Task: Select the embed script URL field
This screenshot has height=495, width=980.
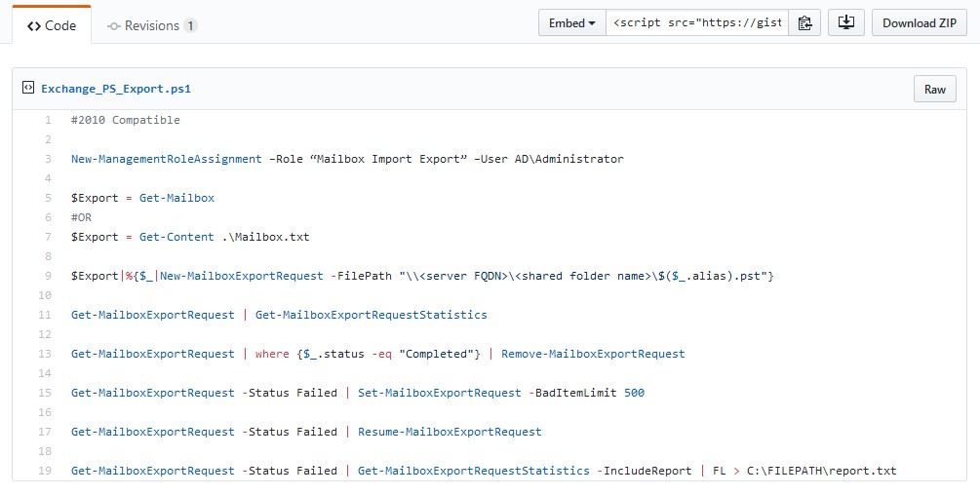Action: coord(697,23)
